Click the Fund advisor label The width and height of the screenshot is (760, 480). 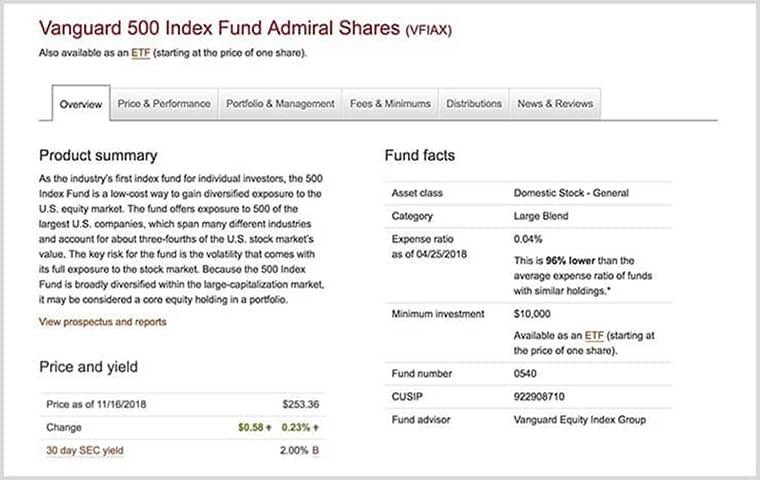[421, 420]
